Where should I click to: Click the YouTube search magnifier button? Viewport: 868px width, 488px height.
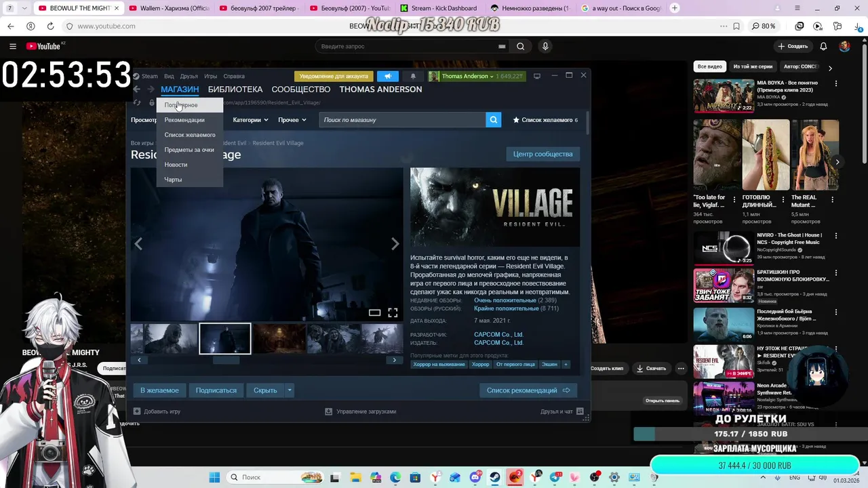(x=520, y=46)
